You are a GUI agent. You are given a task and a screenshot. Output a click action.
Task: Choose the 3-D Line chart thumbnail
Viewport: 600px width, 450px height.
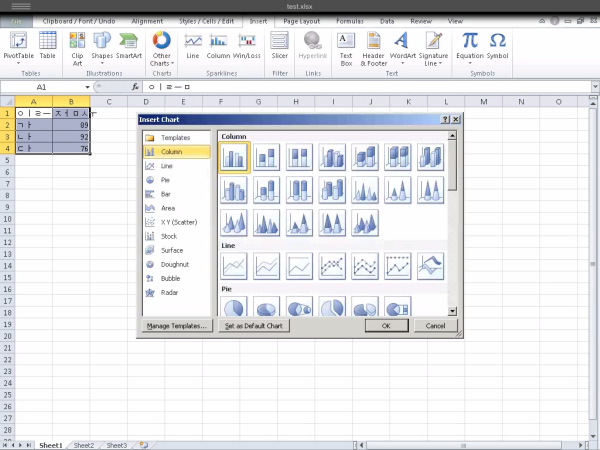coord(430,266)
